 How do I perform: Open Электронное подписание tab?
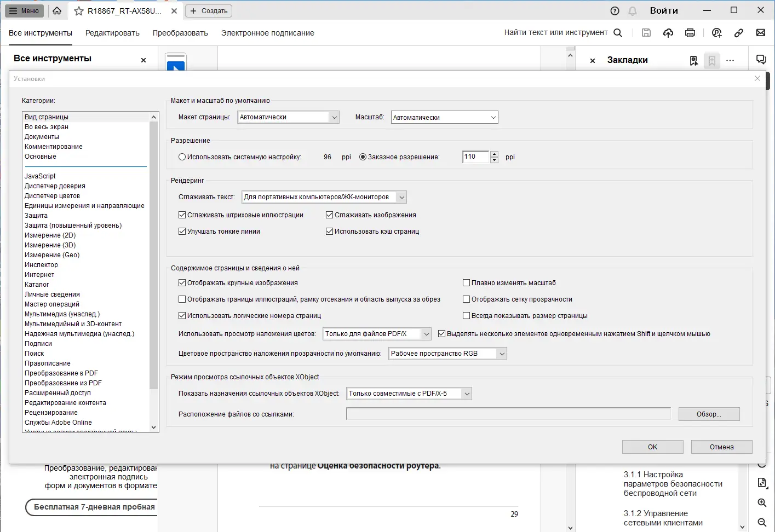267,33
